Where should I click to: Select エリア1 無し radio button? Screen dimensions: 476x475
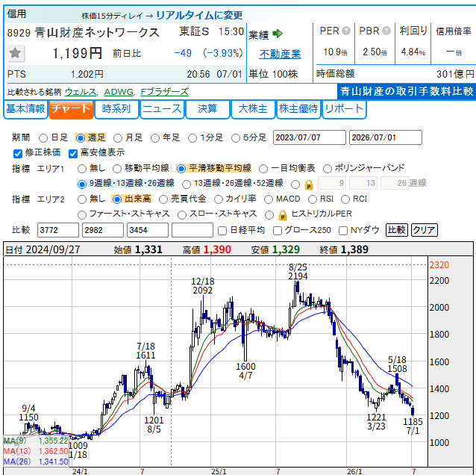(x=82, y=169)
